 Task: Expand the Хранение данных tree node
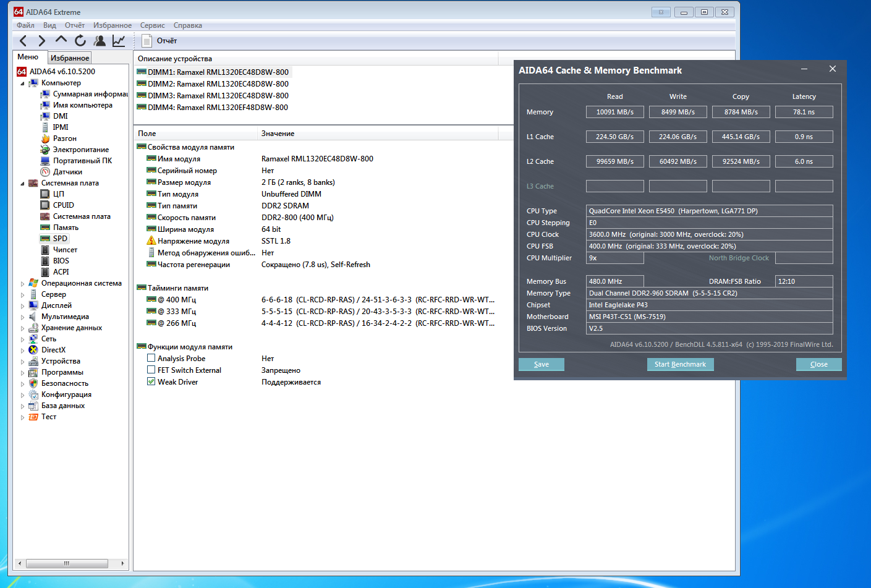click(23, 328)
